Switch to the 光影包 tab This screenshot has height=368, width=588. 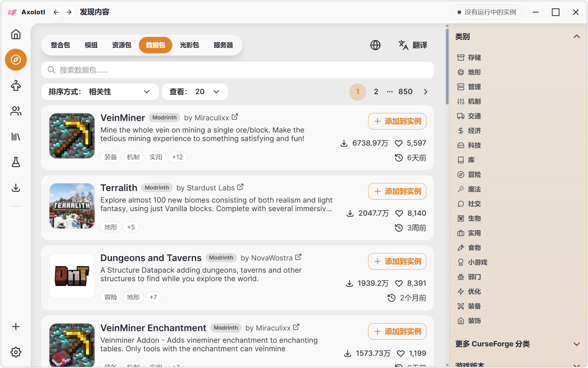(x=189, y=45)
